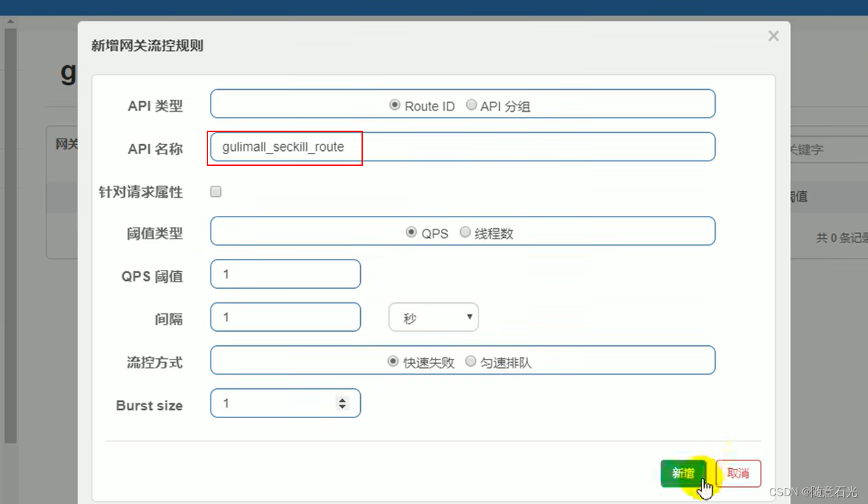This screenshot has width=868, height=504.
Task: Click the API 类型 label text
Action: coord(155,106)
